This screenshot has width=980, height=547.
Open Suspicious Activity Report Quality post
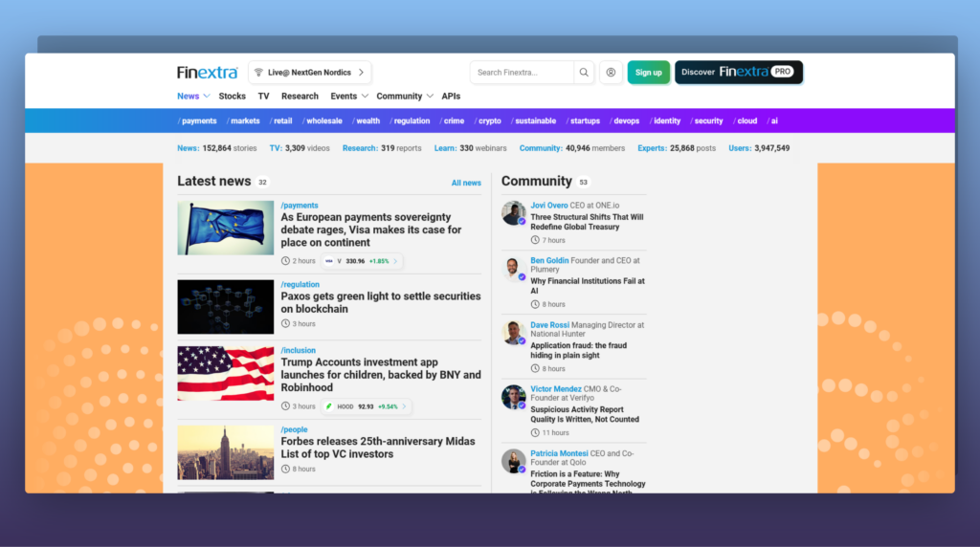coord(585,415)
